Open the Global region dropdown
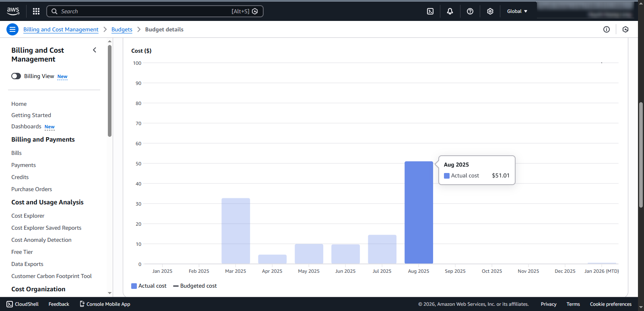This screenshot has width=644, height=311. (517, 11)
